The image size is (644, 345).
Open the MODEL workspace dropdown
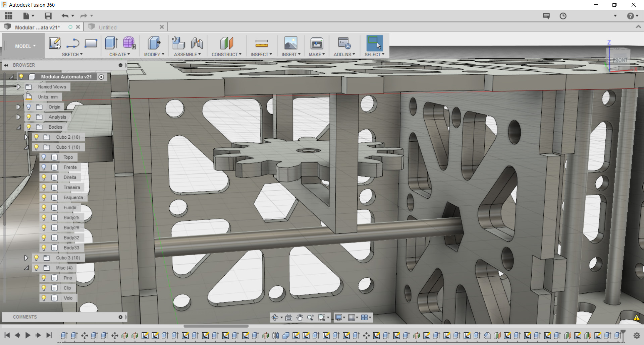pos(25,46)
